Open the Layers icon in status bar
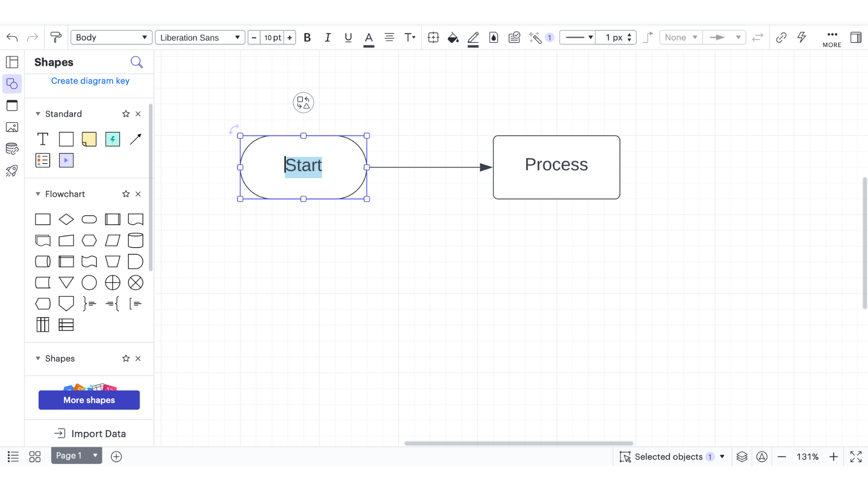The height and width of the screenshot is (488, 868). pyautogui.click(x=742, y=457)
